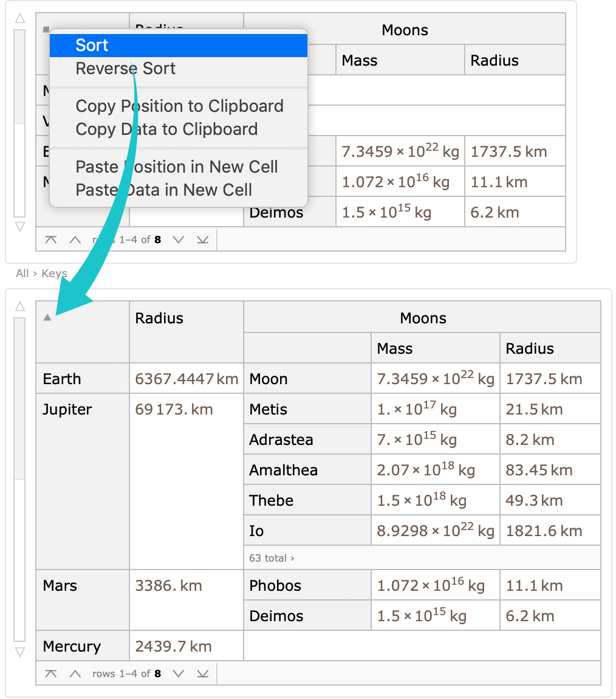
Task: Click the Adrastea moon key
Action: pos(307,439)
